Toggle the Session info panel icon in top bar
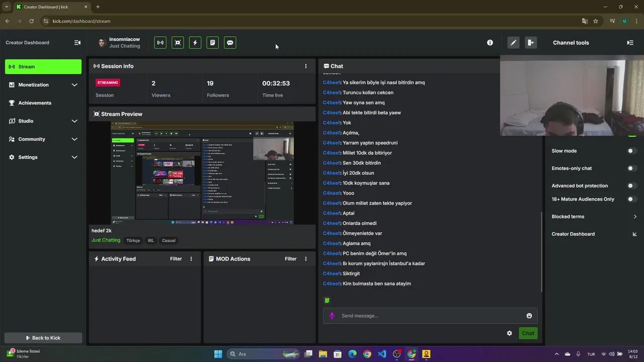Image resolution: width=644 pixels, height=362 pixels. click(x=160, y=43)
